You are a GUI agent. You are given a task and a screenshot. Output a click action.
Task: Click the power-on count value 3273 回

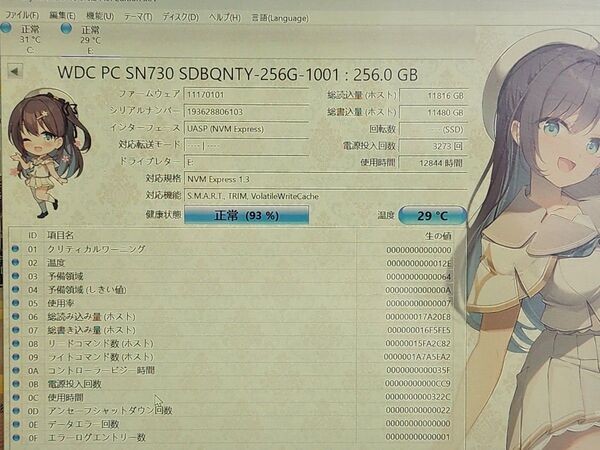click(x=433, y=146)
